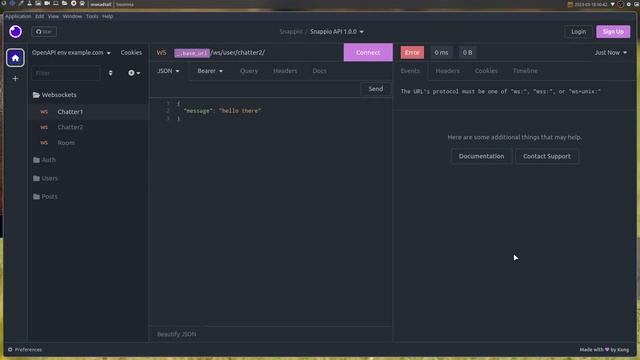The width and height of the screenshot is (640, 360).
Task: Click the Preferences gear icon
Action: (x=10, y=349)
